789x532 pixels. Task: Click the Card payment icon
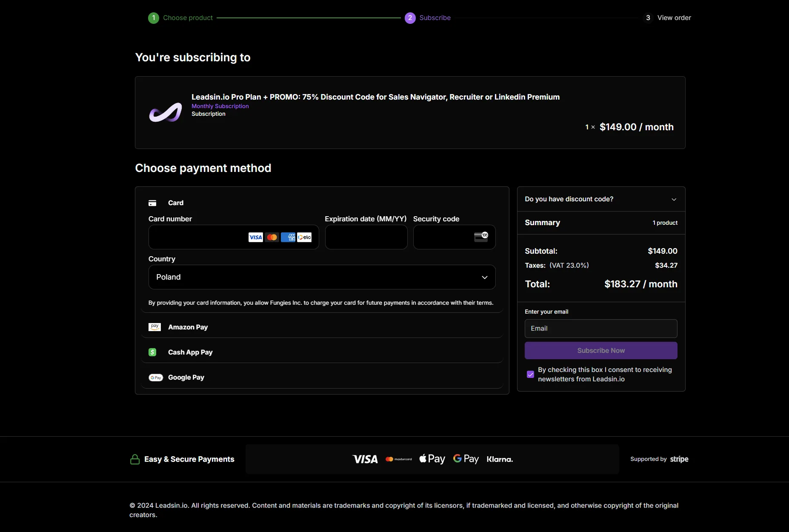click(x=152, y=203)
